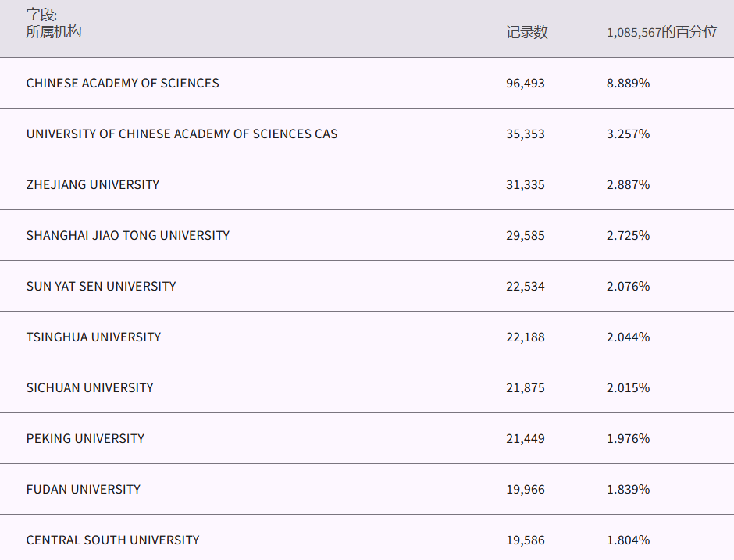The image size is (734, 560).
Task: Click the Central South University entry
Action: pyautogui.click(x=113, y=540)
